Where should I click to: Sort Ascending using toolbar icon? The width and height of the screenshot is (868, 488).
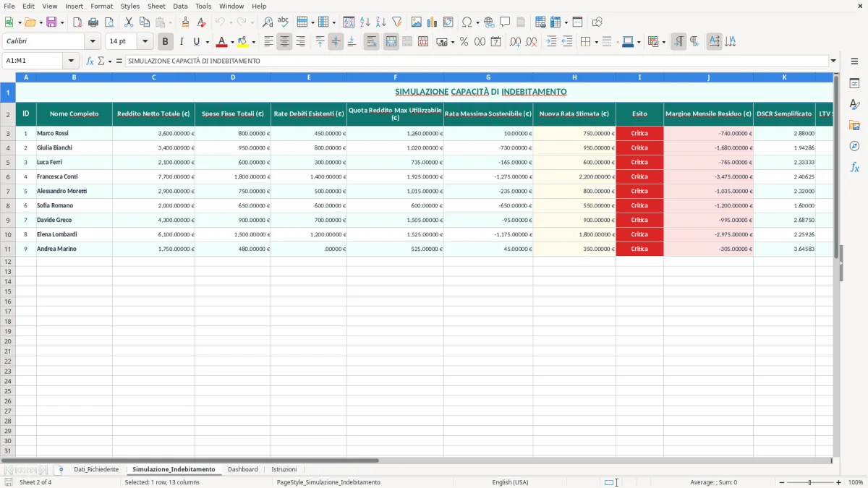(365, 22)
